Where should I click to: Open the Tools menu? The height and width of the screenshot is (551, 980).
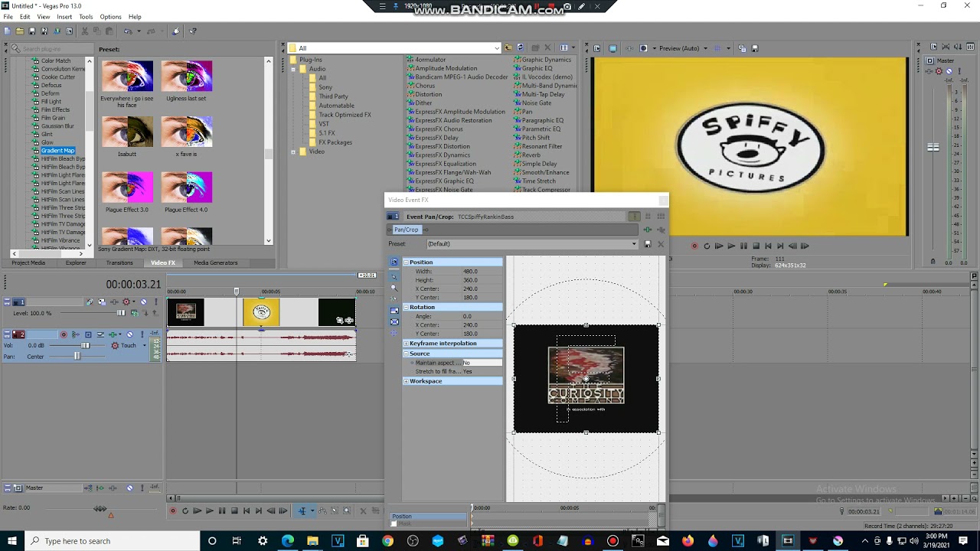click(x=86, y=17)
